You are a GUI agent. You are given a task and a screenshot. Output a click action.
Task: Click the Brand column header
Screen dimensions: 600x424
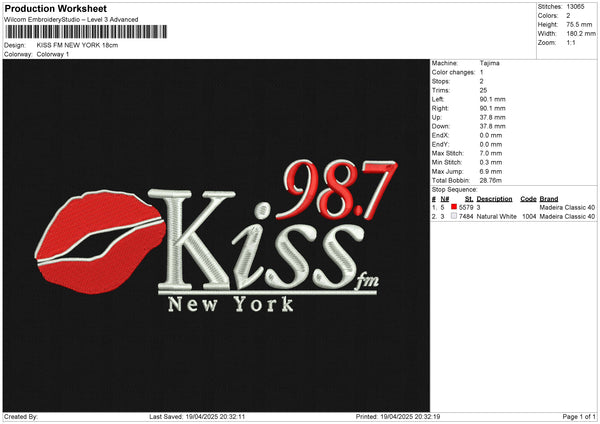pos(549,199)
